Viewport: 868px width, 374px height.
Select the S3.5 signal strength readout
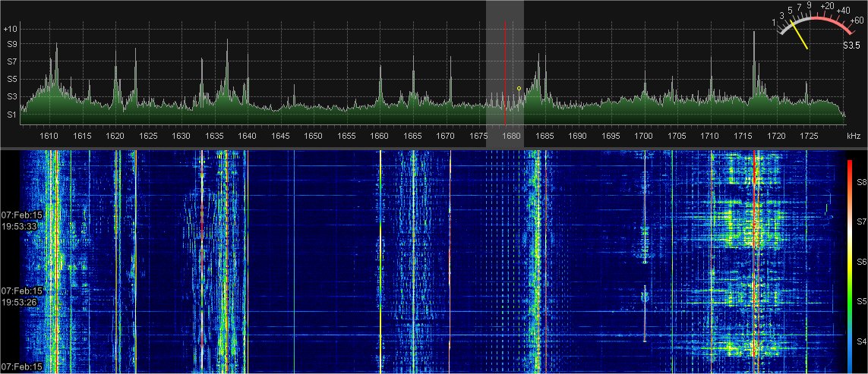(x=851, y=46)
